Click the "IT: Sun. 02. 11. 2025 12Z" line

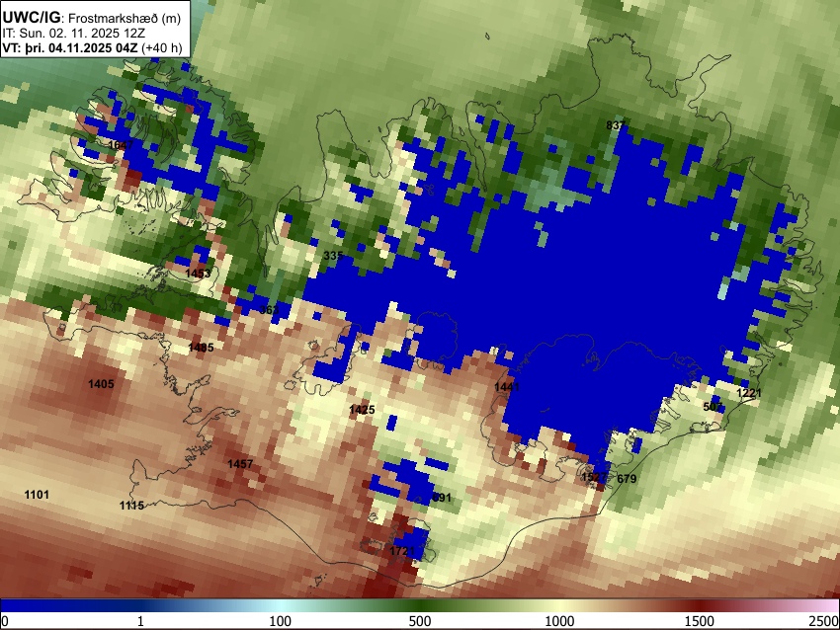(x=73, y=34)
